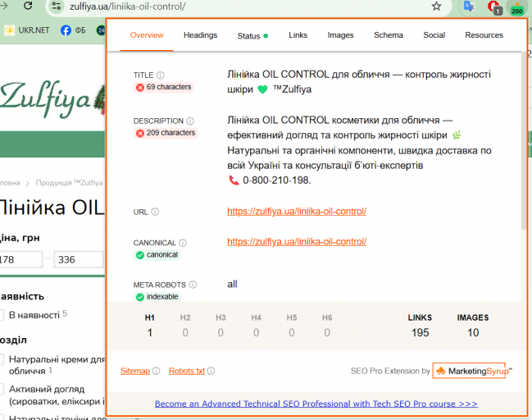Screen dimensions: 532x420
Task: Click green check icon on indexable badge
Action: point(140,297)
